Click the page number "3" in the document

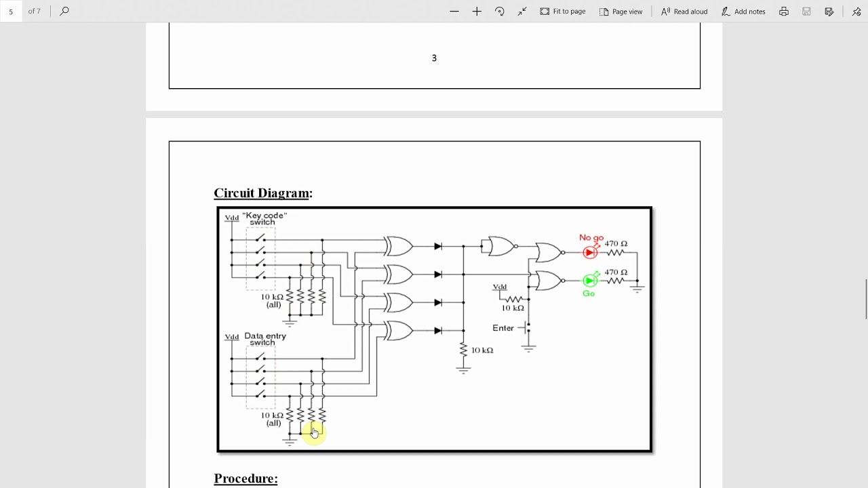click(434, 58)
